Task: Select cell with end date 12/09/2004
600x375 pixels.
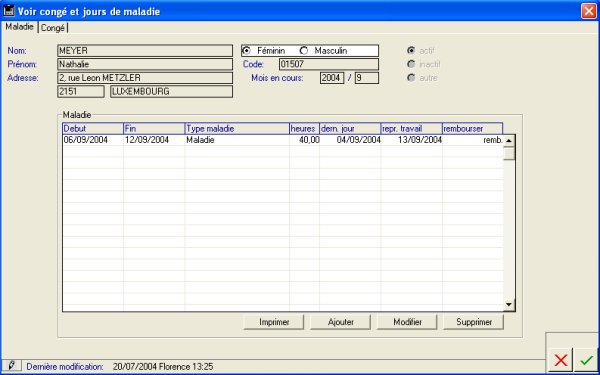Action: (x=154, y=140)
